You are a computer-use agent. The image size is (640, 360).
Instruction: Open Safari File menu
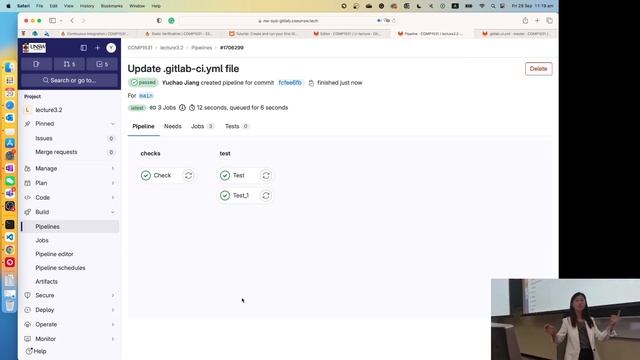point(39,6)
